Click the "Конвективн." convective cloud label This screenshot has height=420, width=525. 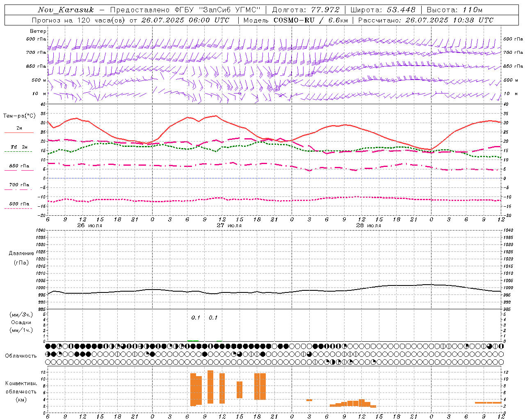coord(21,383)
